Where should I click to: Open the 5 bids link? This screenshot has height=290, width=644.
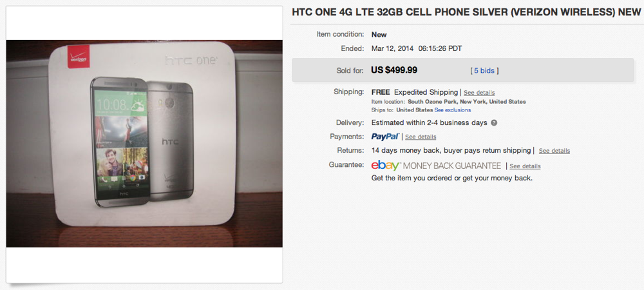(485, 70)
